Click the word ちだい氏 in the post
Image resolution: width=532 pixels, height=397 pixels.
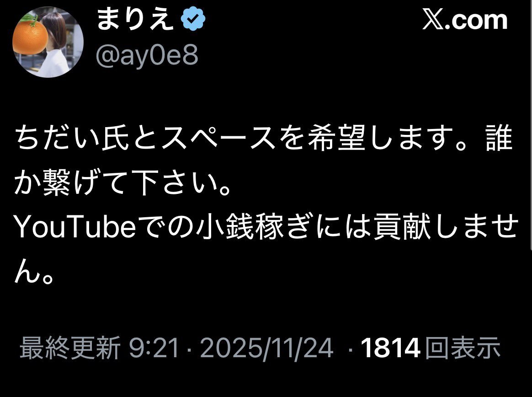pyautogui.click(x=72, y=139)
